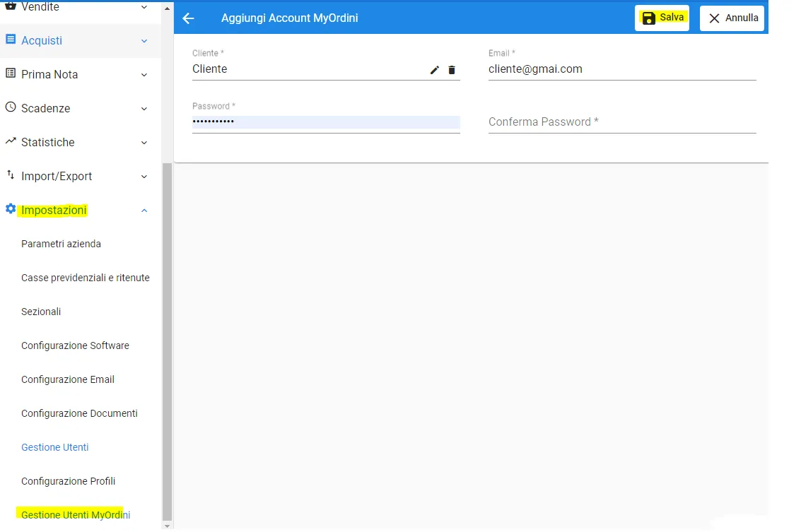Cancel with the Annulla button
This screenshot has height=532, width=801.
click(732, 18)
